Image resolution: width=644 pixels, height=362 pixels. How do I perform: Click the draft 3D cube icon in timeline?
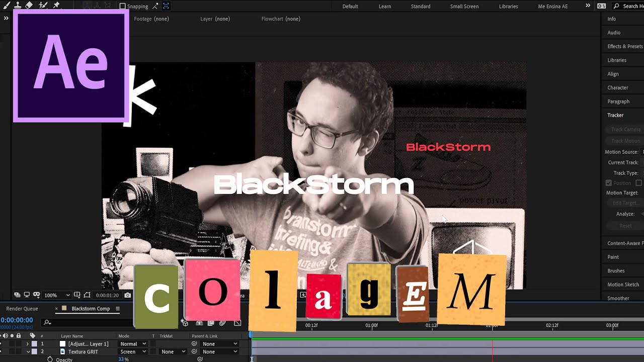click(x=185, y=323)
